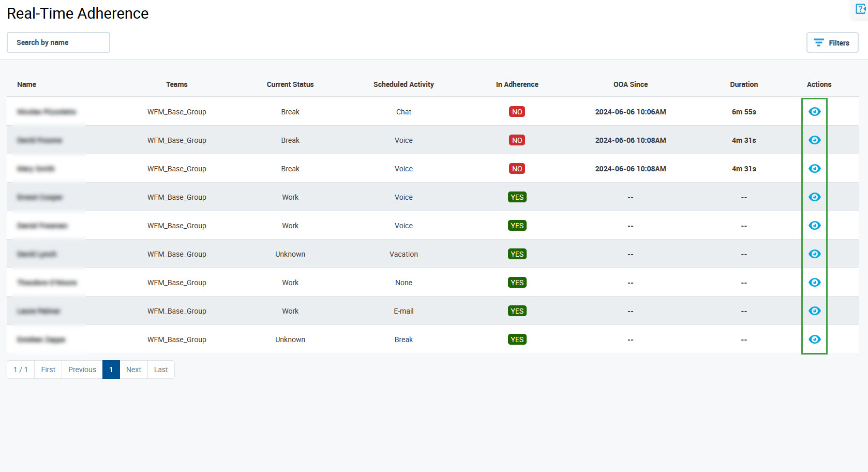Focus the Search by name field

58,42
